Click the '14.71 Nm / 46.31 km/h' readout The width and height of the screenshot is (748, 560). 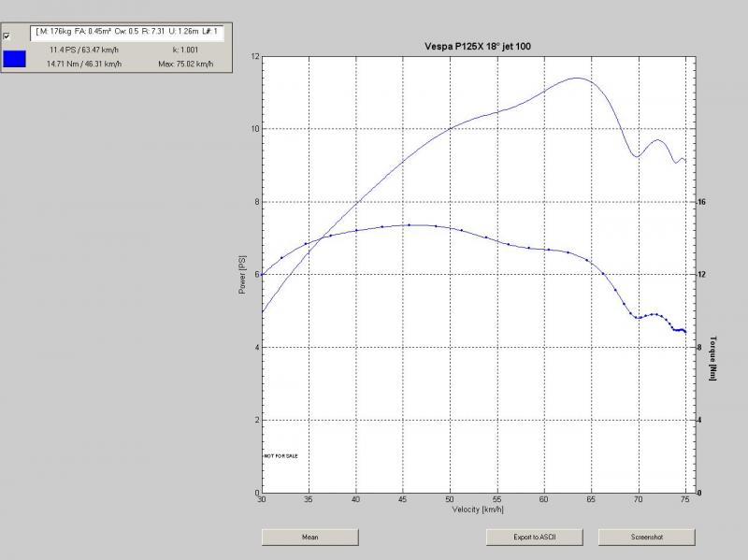[84, 64]
